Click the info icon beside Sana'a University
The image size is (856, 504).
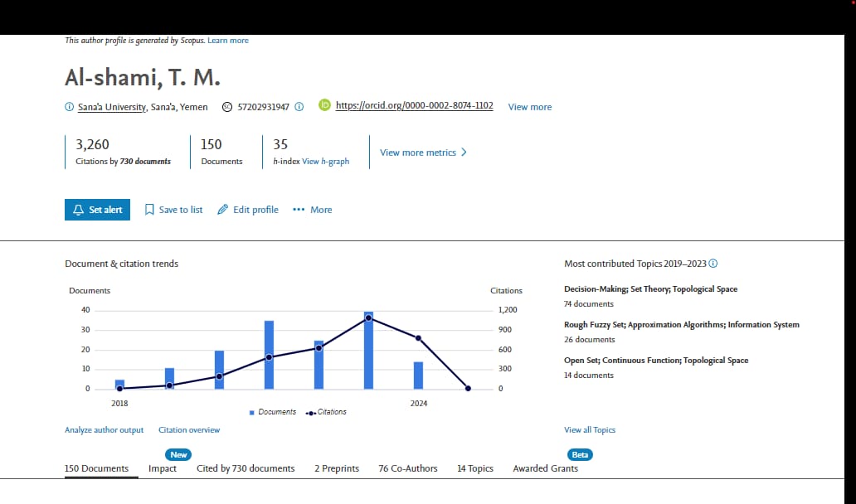tap(69, 107)
